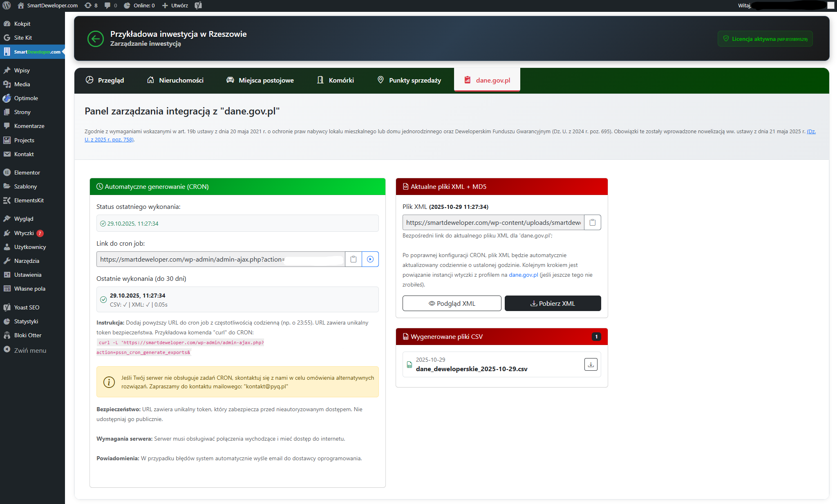The height and width of the screenshot is (504, 837).
Task: Open the Utwórz dropdown in admin bar
Action: tap(175, 5)
